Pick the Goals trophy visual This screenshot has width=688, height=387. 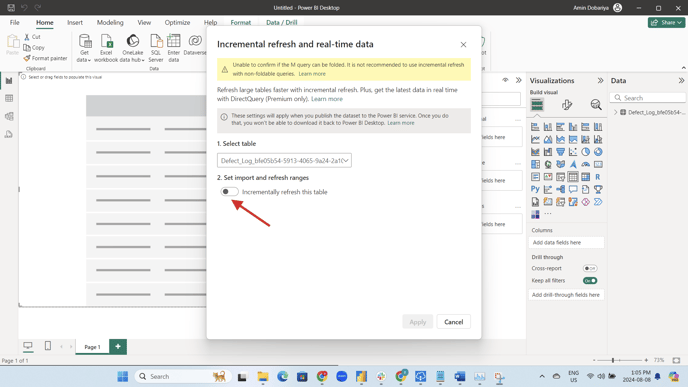tap(598, 189)
